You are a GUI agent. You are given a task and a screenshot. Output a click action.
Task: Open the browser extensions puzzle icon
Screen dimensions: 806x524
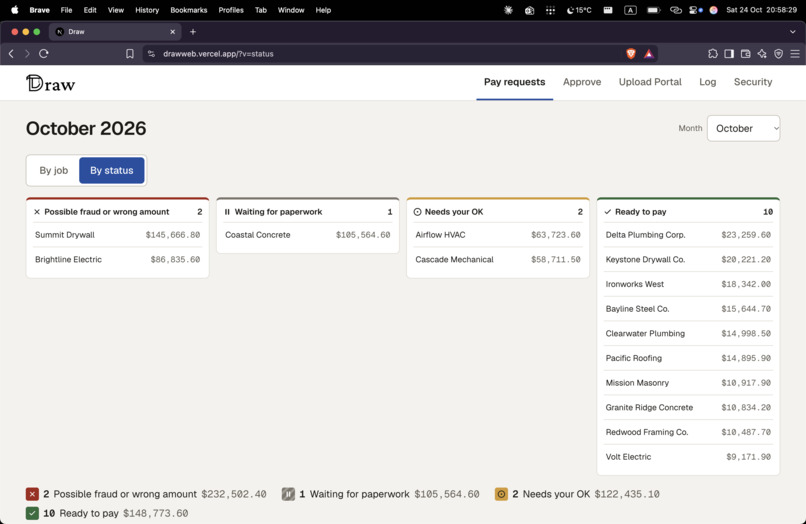click(712, 53)
